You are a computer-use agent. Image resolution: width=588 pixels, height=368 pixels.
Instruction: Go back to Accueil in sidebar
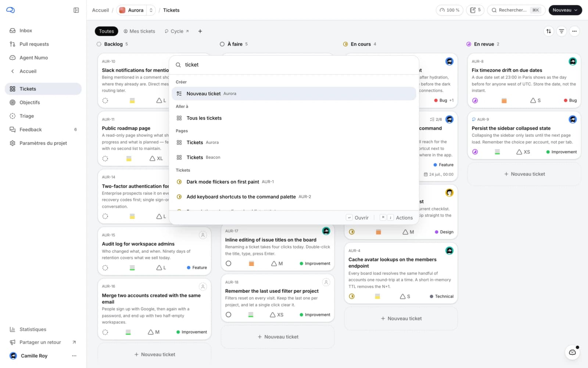(43, 71)
